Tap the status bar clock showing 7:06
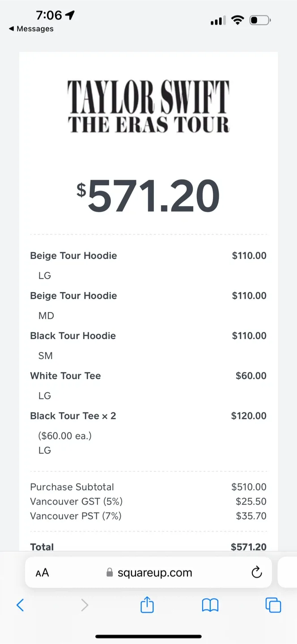The image size is (297, 644). [x=49, y=15]
